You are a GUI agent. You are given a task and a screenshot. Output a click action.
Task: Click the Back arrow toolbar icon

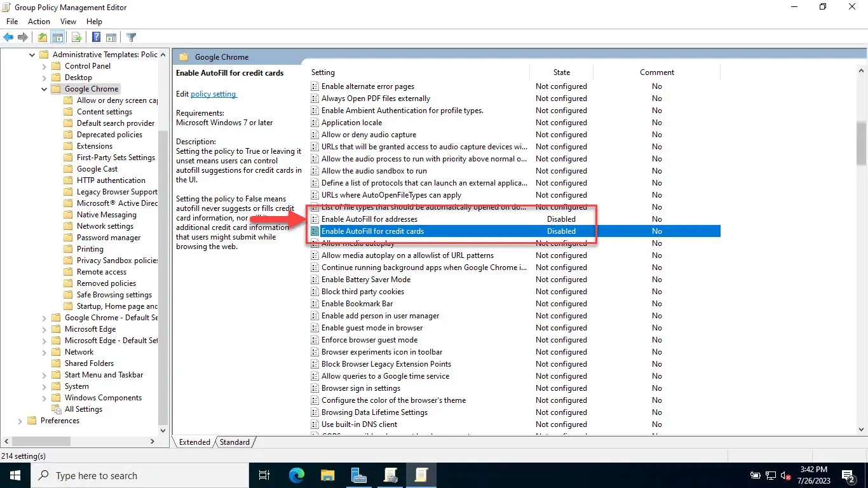point(8,37)
